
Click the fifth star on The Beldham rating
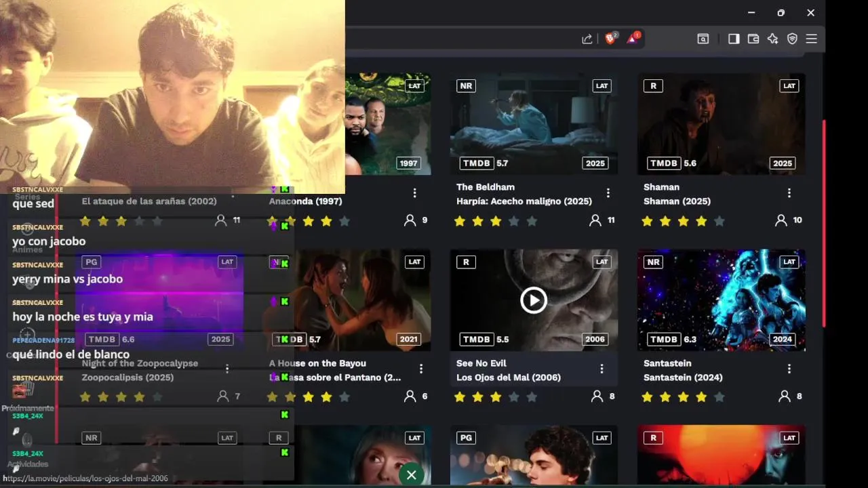(532, 221)
